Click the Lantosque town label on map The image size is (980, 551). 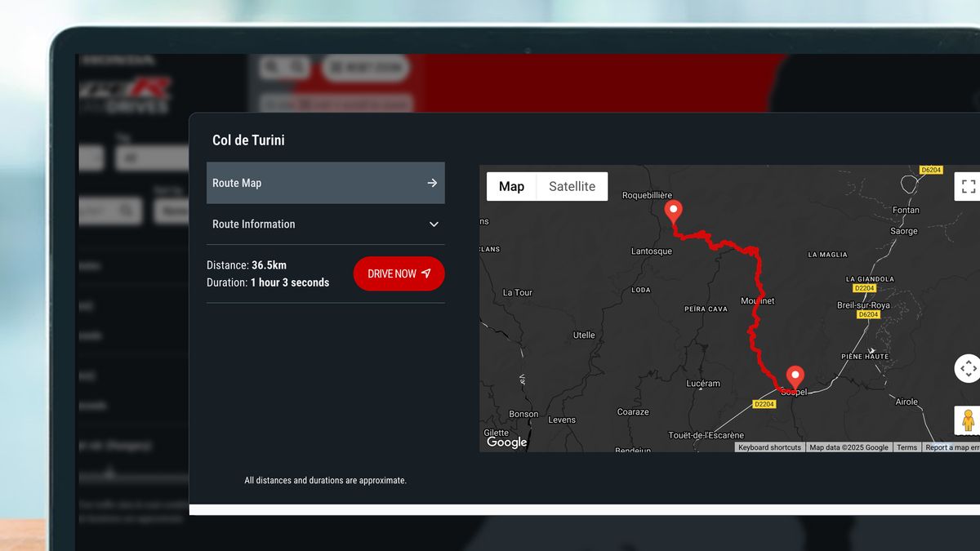pyautogui.click(x=652, y=251)
